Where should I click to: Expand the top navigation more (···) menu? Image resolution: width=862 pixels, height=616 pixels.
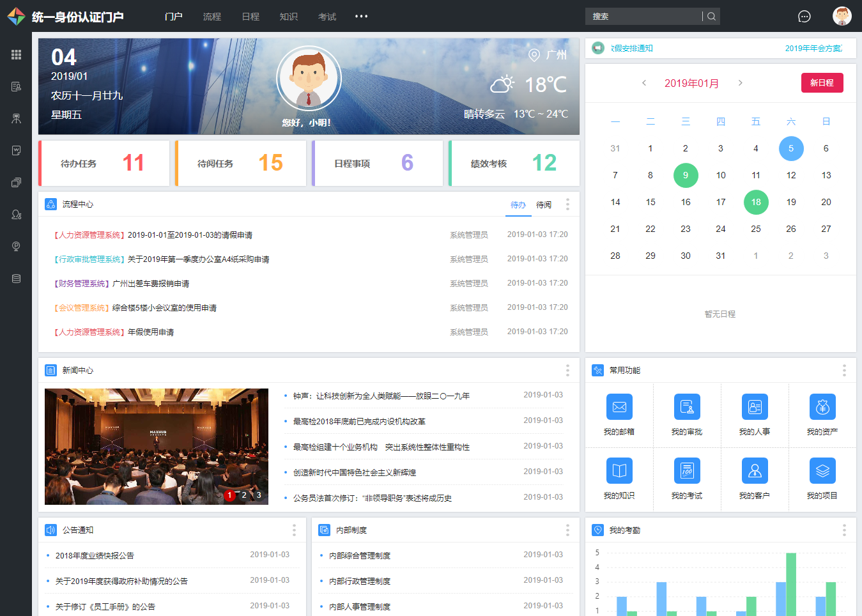click(x=362, y=16)
